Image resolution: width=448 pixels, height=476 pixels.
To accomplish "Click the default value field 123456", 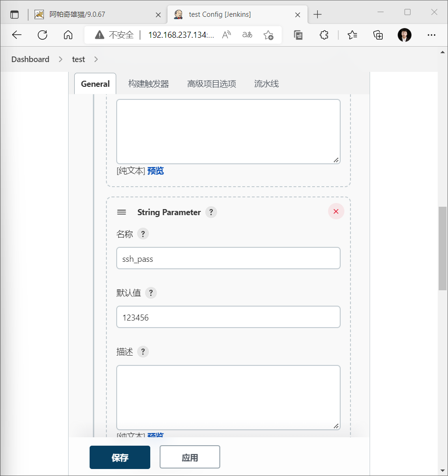I will coord(228,317).
